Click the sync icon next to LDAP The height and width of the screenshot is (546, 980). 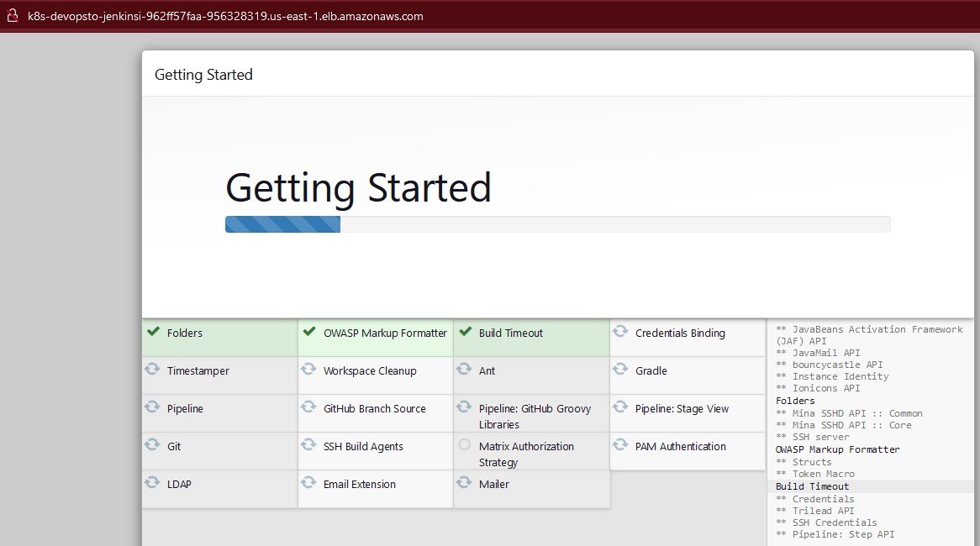152,482
